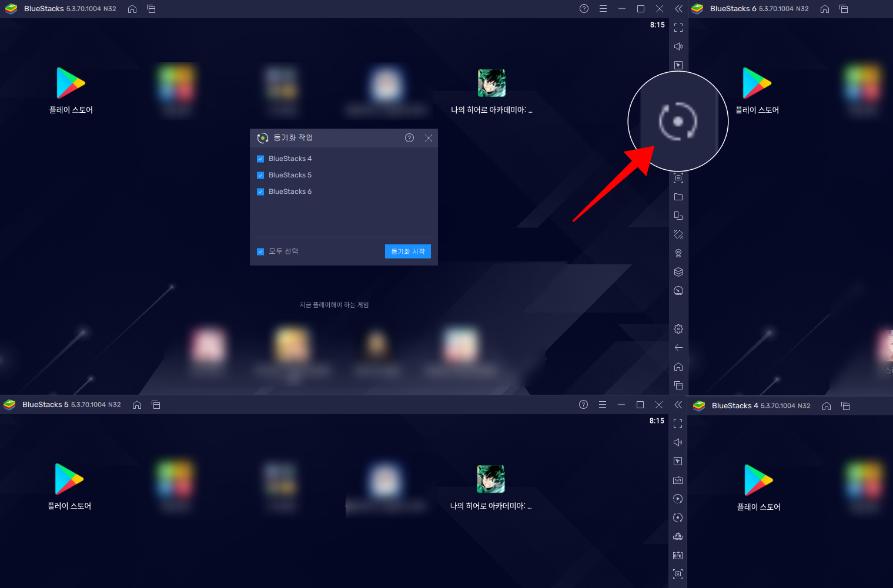Take a screenshot from top-left window sidebar

point(678,178)
